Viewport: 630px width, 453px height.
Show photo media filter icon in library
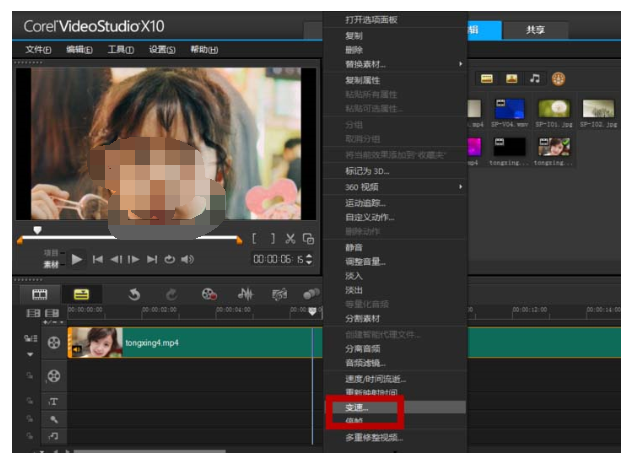click(511, 78)
